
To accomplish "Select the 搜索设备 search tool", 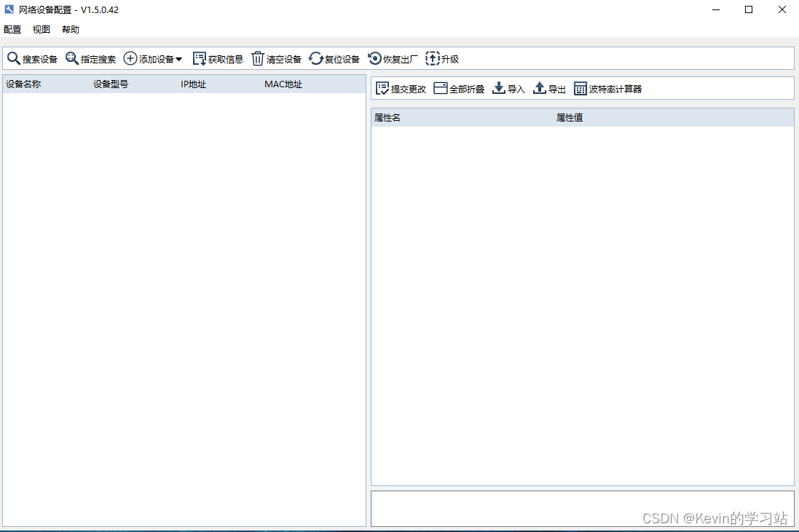I will 32,58.
